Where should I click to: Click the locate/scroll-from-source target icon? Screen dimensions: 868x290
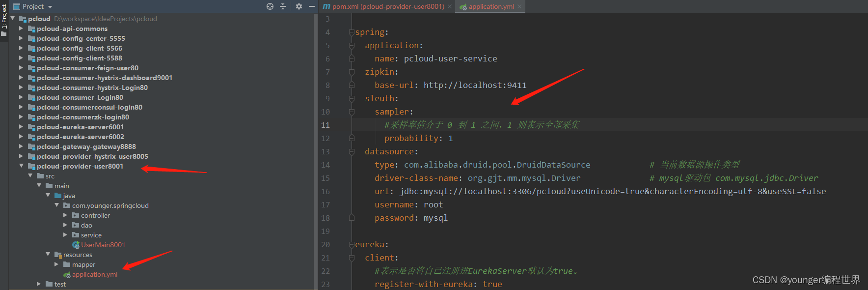pos(270,6)
